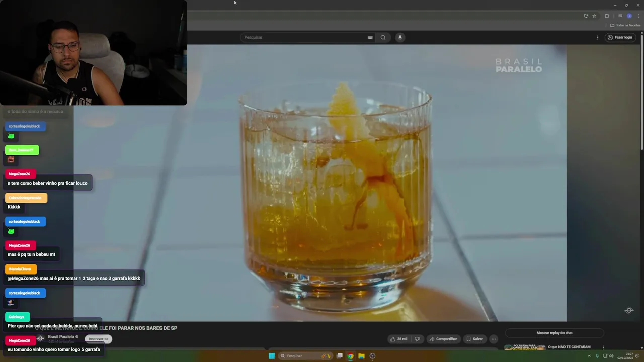Open the Chrome profile avatar

pos(629,16)
